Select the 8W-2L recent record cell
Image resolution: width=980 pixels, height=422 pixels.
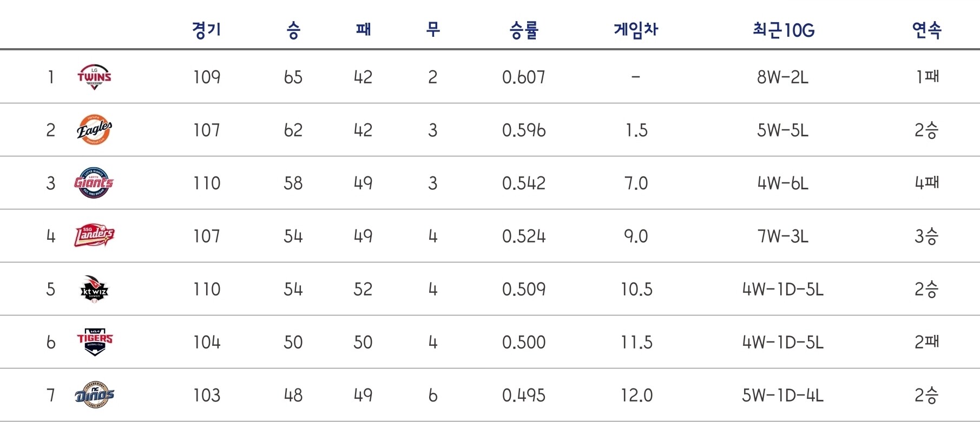(782, 77)
